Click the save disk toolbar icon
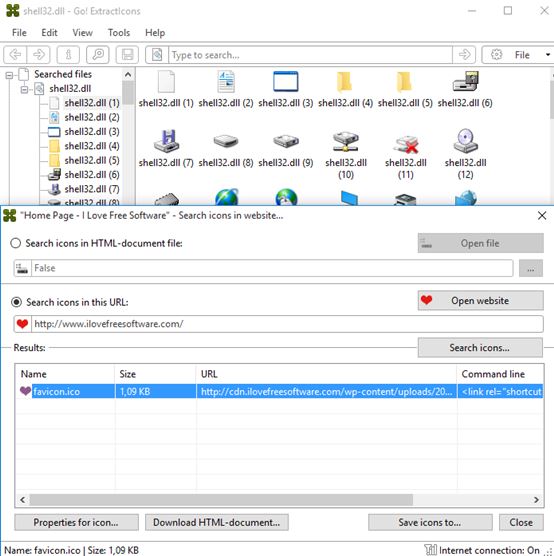Viewport: 554px width, 556px height. 127,55
